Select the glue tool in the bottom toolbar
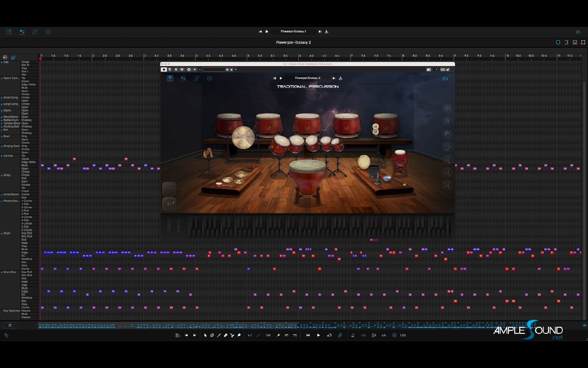The image size is (588, 368). 239,335
